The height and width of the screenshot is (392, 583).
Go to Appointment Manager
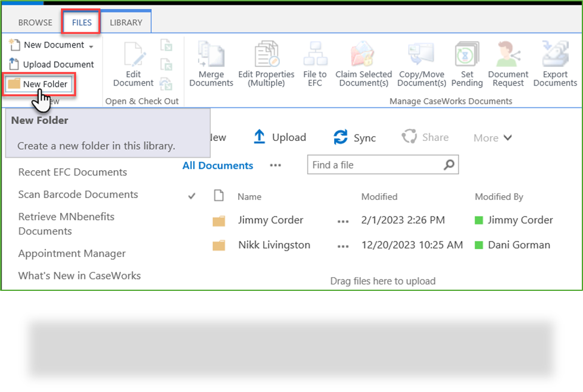coord(72,253)
